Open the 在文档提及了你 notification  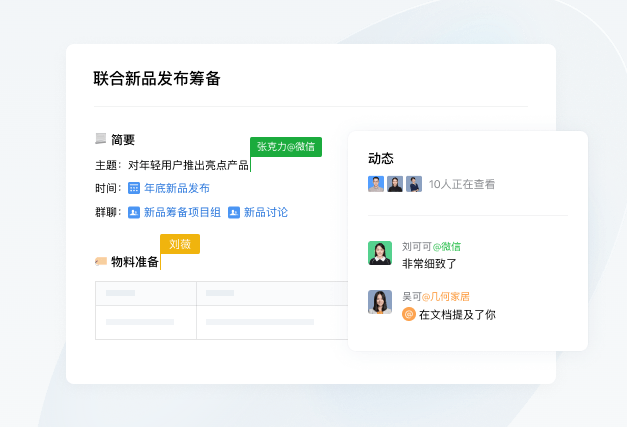[x=457, y=315]
